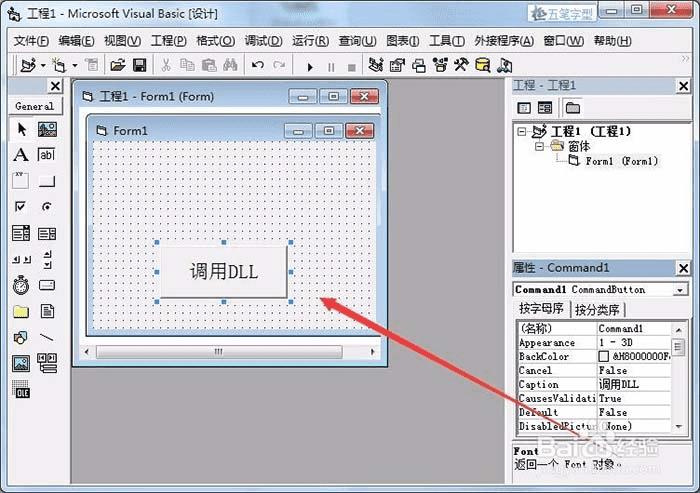Image resolution: width=700 pixels, height=493 pixels.
Task: Open Add Project dropdown arrow
Action: pyautogui.click(x=43, y=66)
